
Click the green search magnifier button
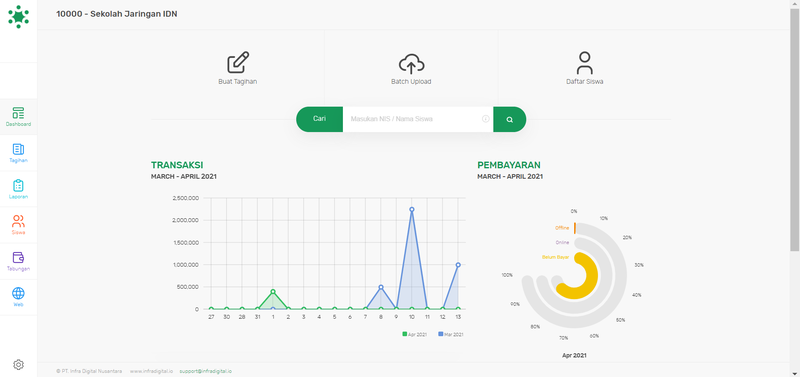pyautogui.click(x=509, y=119)
